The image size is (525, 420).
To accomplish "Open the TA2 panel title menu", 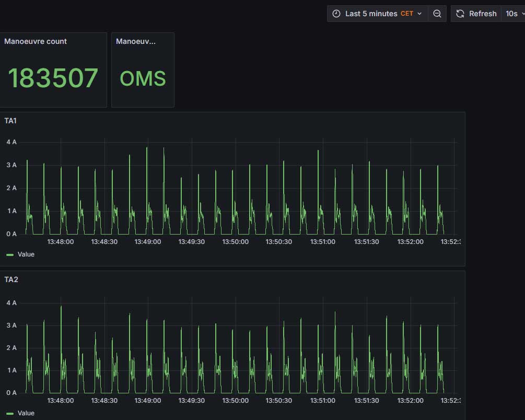I will [11, 279].
